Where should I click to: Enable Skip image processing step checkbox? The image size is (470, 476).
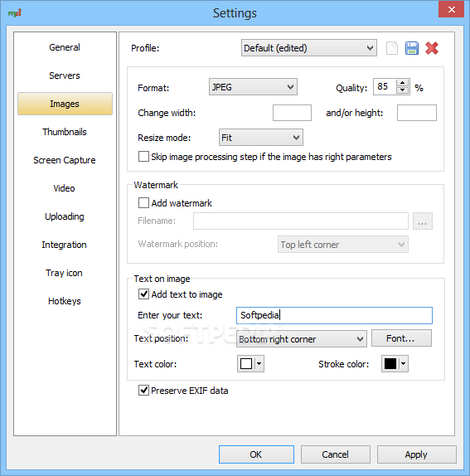click(x=143, y=157)
